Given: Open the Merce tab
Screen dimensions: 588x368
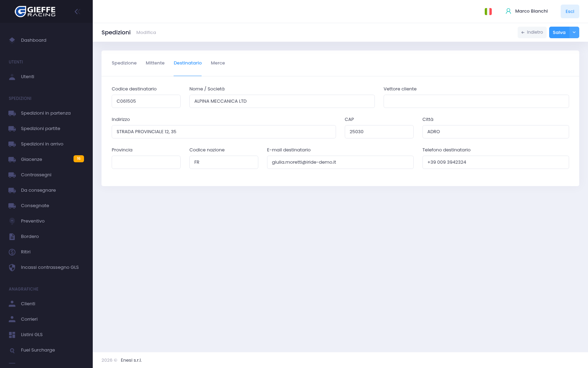Looking at the screenshot, I should click(218, 63).
